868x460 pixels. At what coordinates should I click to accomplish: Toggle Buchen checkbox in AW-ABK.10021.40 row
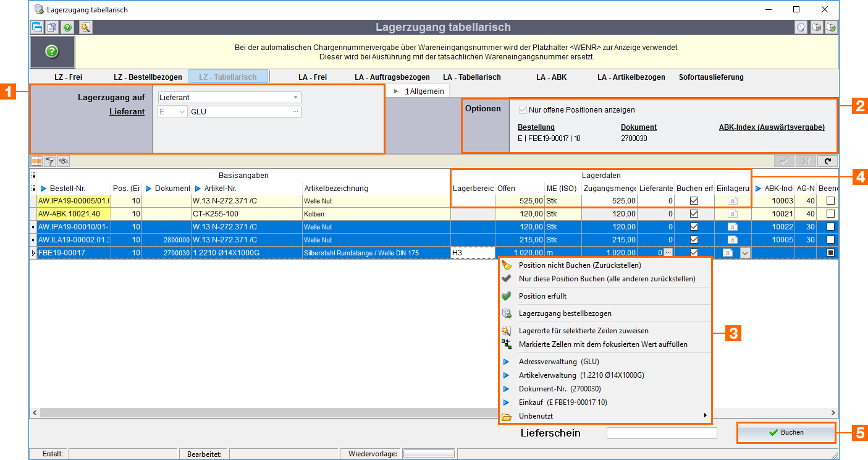point(694,214)
